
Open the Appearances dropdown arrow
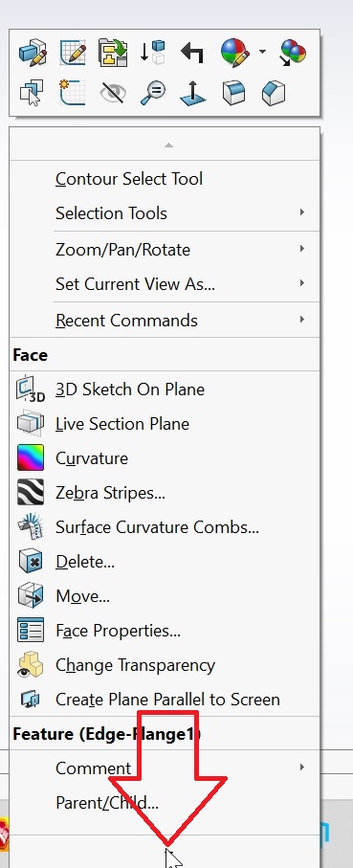pos(262,52)
